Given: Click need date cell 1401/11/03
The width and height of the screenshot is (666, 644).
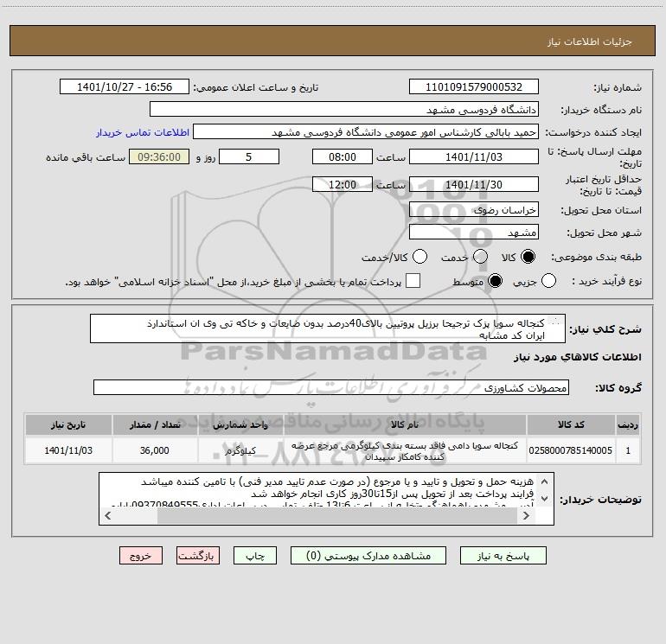Looking at the screenshot, I should [68, 450].
